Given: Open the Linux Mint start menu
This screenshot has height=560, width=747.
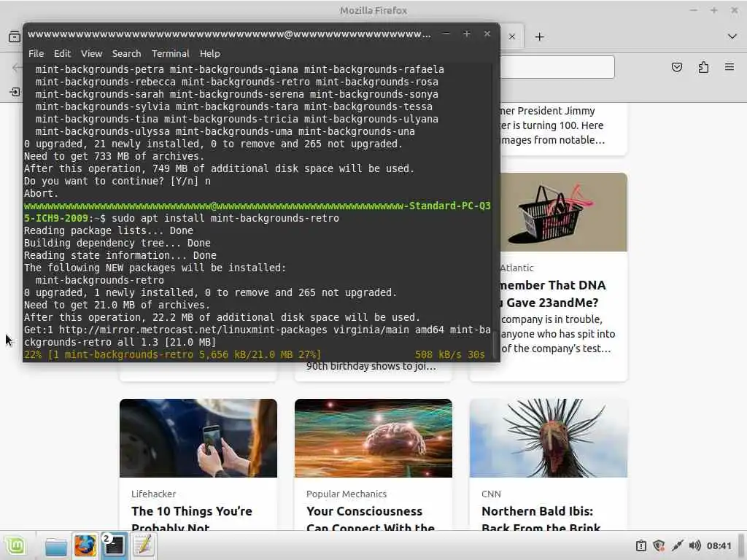Looking at the screenshot, I should tap(15, 545).
